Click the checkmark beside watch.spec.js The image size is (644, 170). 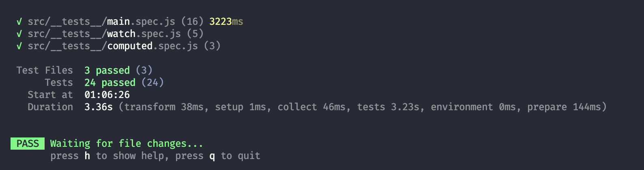(x=19, y=34)
